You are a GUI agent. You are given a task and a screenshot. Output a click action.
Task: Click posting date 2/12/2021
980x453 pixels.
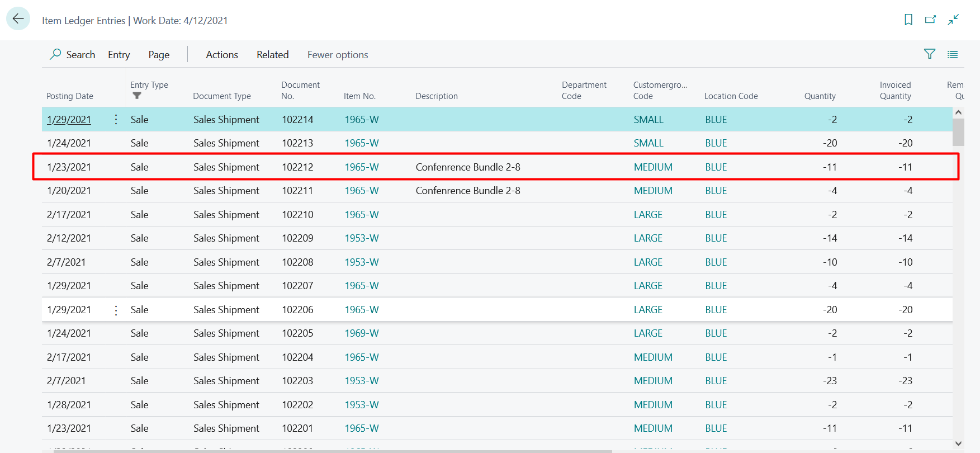coord(69,238)
